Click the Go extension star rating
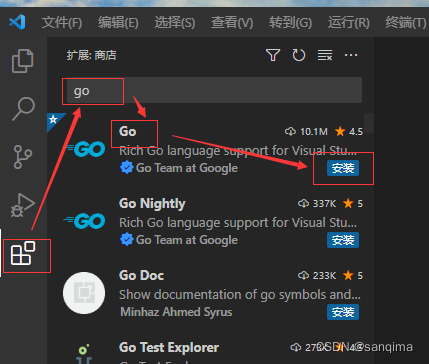The width and height of the screenshot is (429, 364). pos(349,132)
